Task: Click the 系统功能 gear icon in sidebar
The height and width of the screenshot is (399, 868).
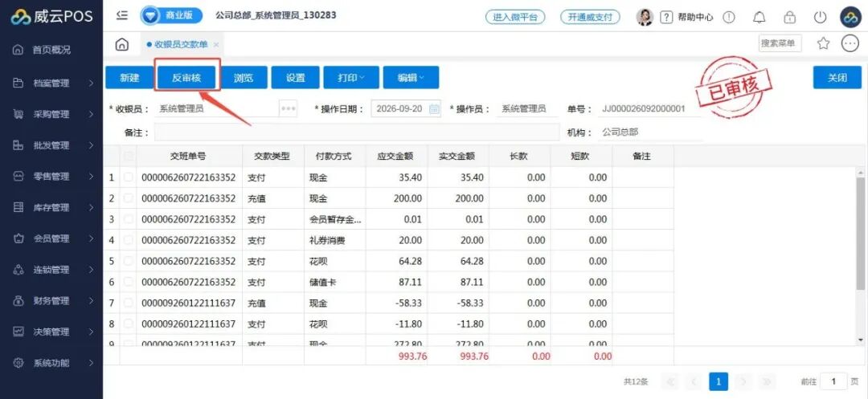Action: (x=18, y=363)
